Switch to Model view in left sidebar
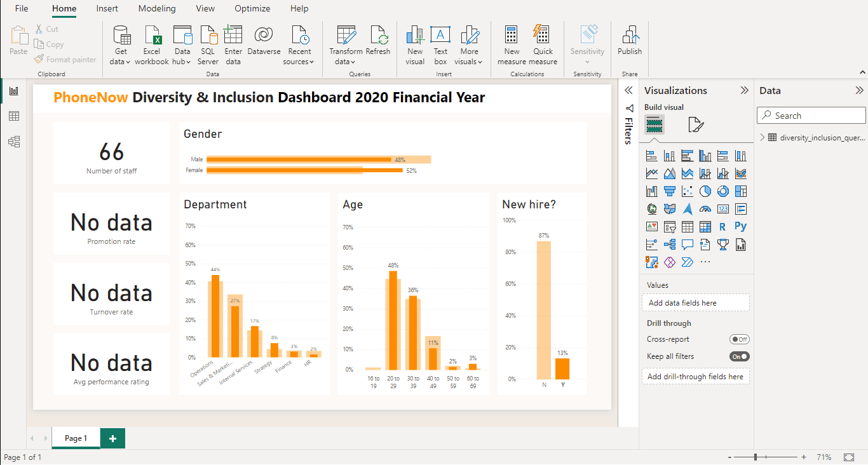The image size is (868, 465). [x=14, y=141]
